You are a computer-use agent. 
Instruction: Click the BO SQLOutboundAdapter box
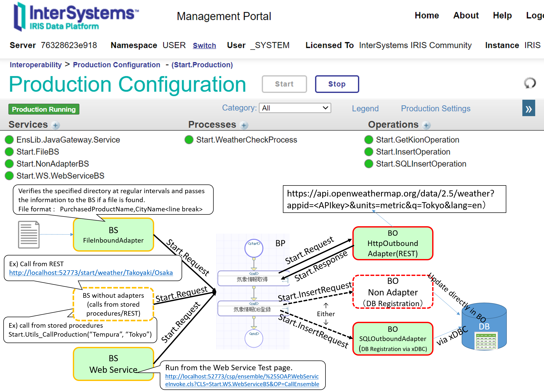point(393,339)
